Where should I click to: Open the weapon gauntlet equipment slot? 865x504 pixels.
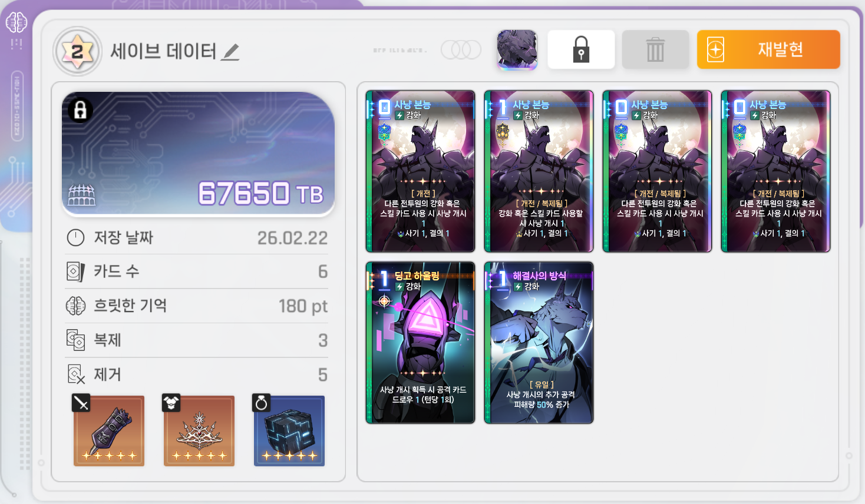[x=109, y=430]
